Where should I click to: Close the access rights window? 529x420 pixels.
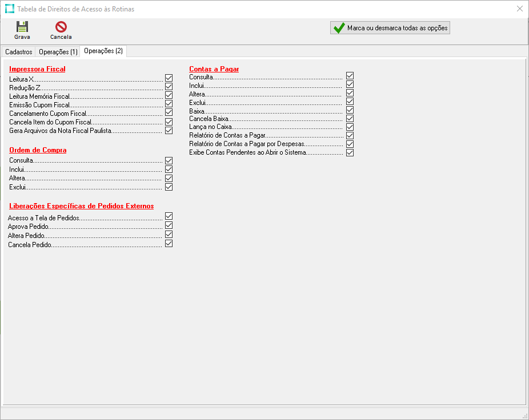point(519,9)
